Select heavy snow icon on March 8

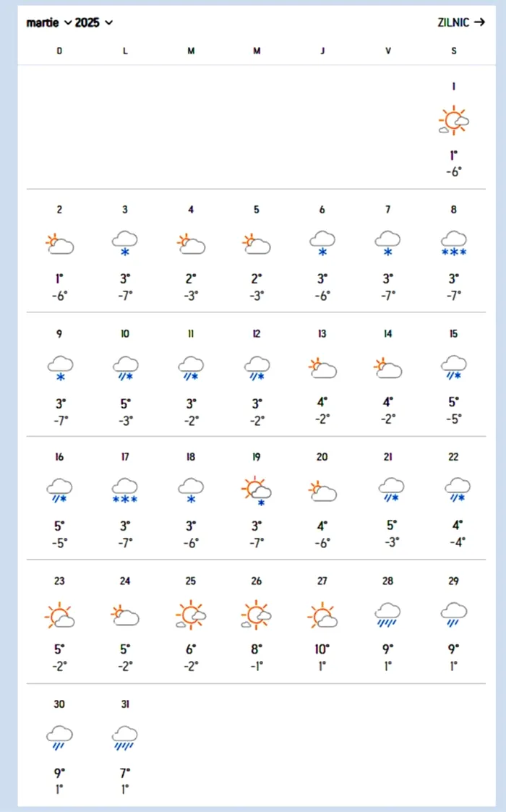pyautogui.click(x=454, y=244)
